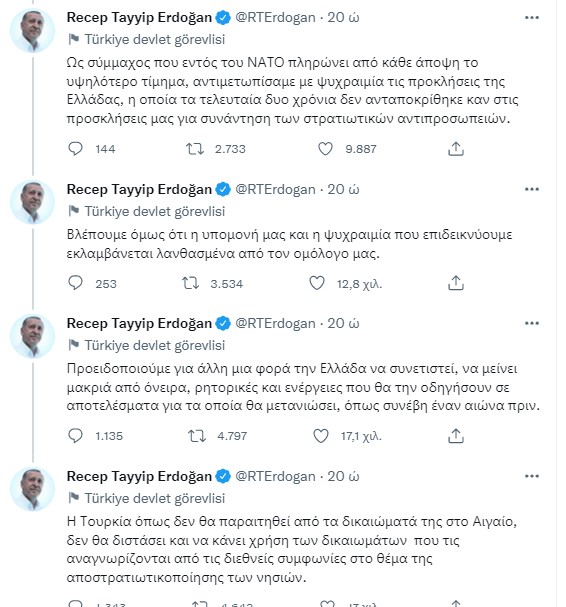Retweet the tweet with 4.797 retweets

pyautogui.click(x=197, y=436)
